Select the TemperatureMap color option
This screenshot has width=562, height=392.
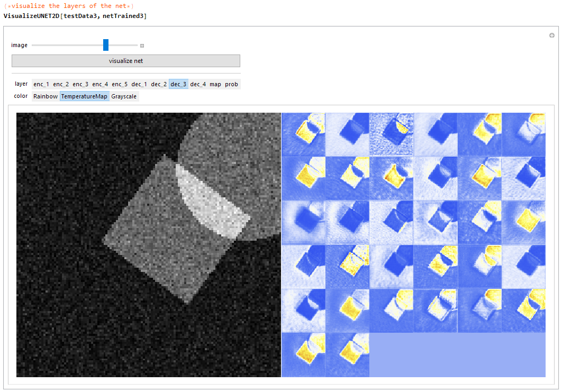click(x=84, y=96)
